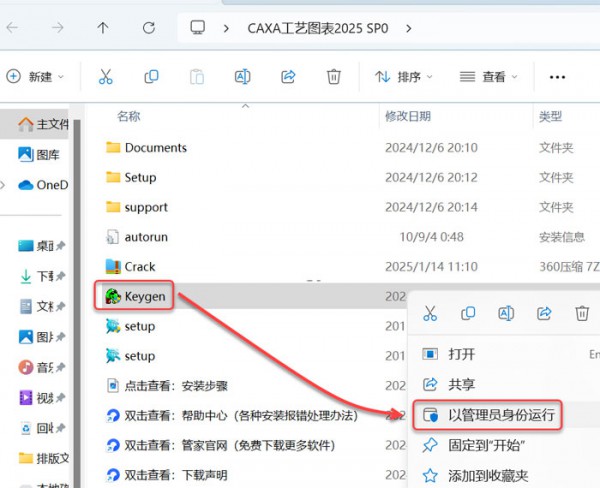Viewport: 600px width, 488px height.
Task: Open the 排版文 folder in sidebar
Action: (44, 458)
